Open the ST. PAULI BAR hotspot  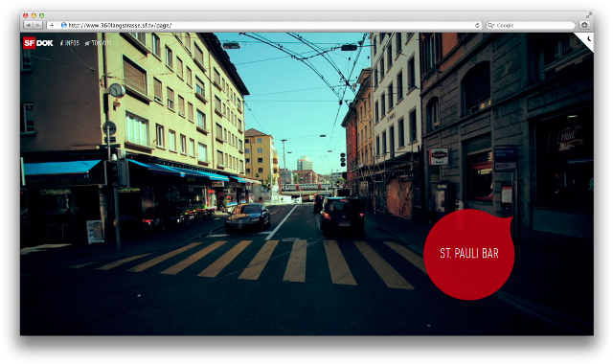pos(469,254)
